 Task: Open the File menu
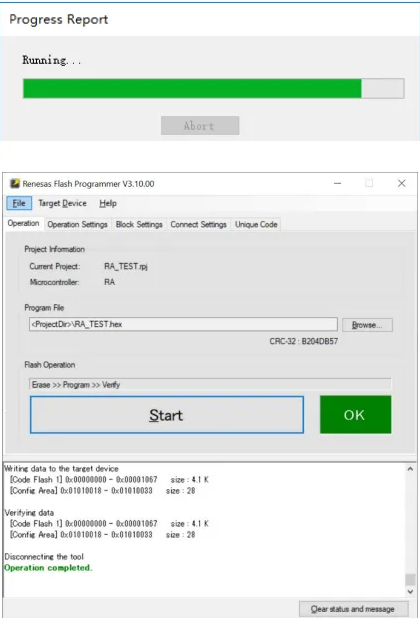[19, 203]
